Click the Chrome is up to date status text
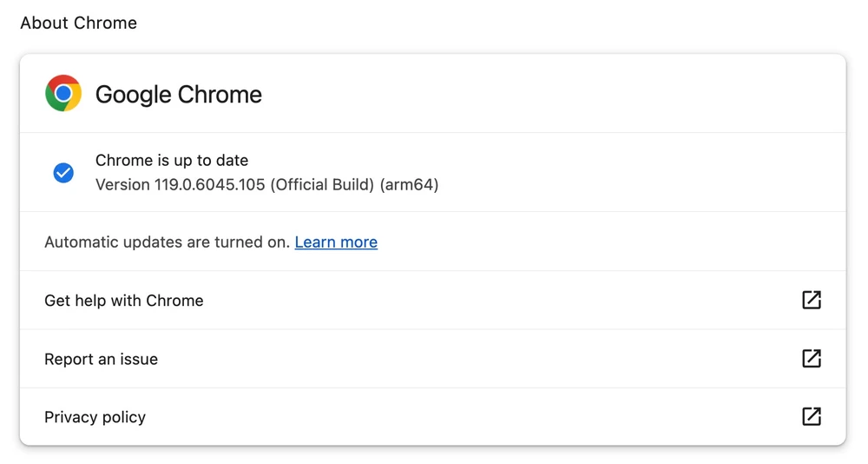This screenshot has height=464, width=868. (172, 160)
